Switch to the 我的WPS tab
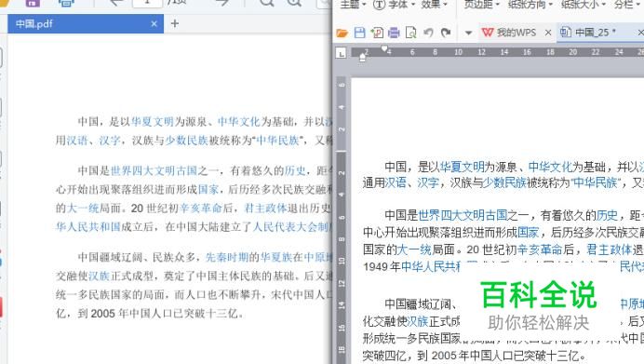Image resolution: width=644 pixels, height=364 pixels. (517, 33)
